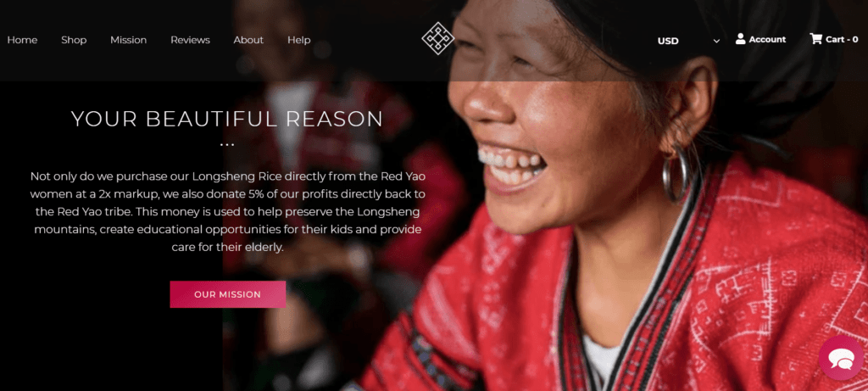Screen dimensions: 868x391
Task: Open the Shop menu item
Action: (74, 40)
